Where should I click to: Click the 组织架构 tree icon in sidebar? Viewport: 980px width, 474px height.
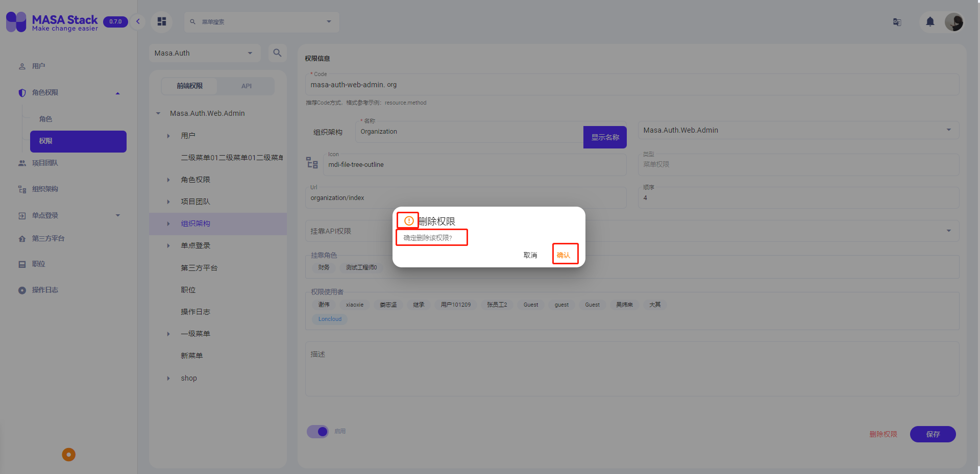pos(21,189)
